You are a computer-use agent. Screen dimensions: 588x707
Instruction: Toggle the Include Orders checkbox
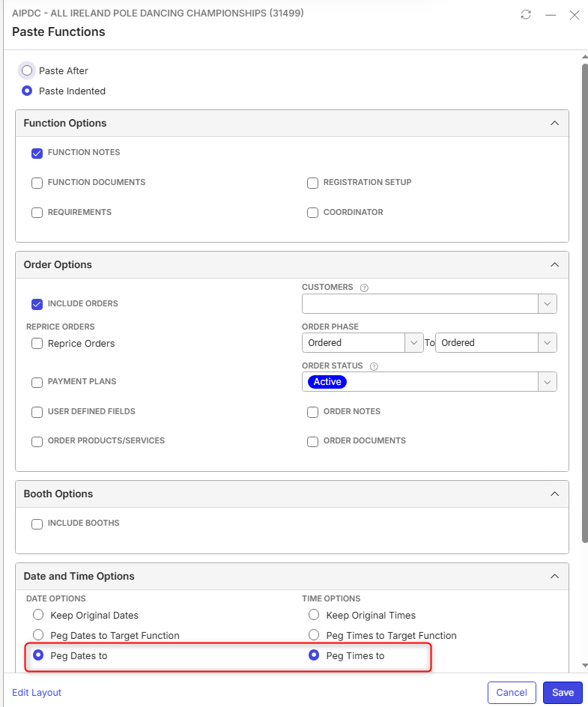coord(37,304)
